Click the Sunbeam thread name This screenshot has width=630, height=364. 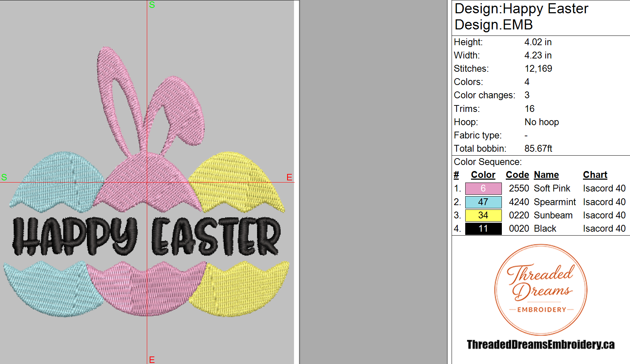tap(553, 215)
